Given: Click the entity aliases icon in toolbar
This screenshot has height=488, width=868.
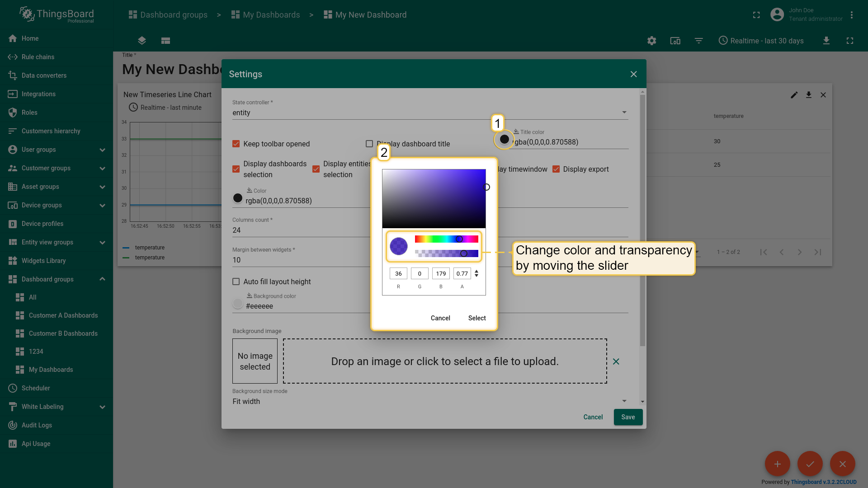Looking at the screenshot, I should [x=675, y=41].
